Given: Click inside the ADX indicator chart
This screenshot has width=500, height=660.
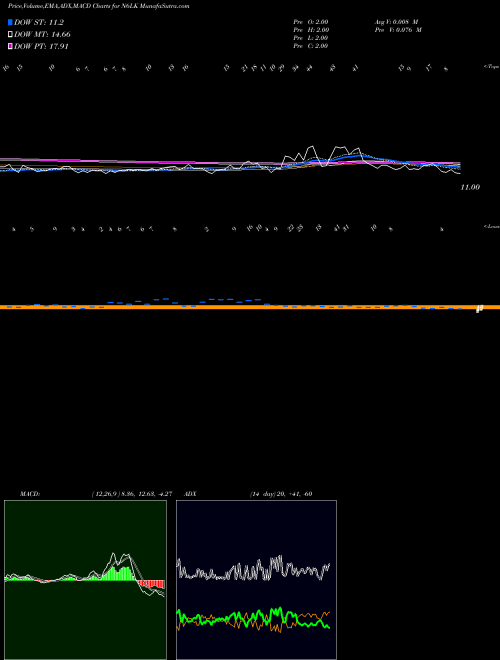Looking at the screenshot, I should click(256, 580).
